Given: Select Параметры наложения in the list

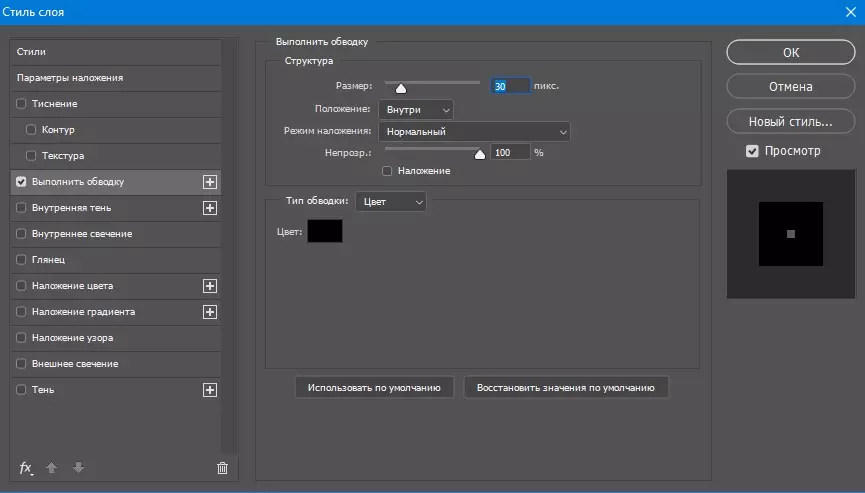Looking at the screenshot, I should (x=70, y=78).
